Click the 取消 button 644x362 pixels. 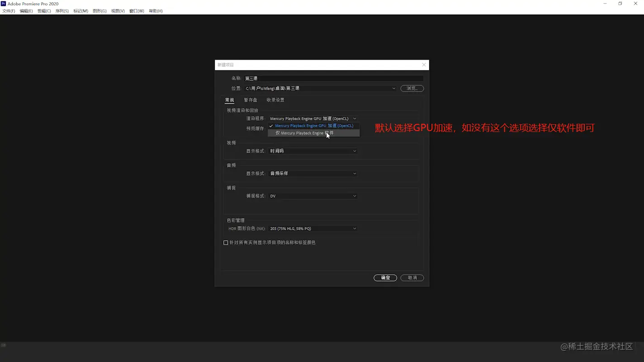(412, 278)
